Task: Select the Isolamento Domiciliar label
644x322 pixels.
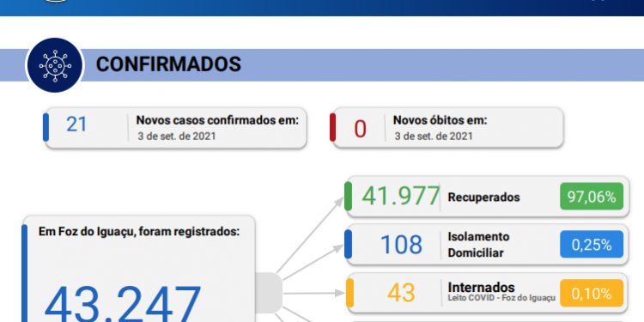Action: coord(478,245)
